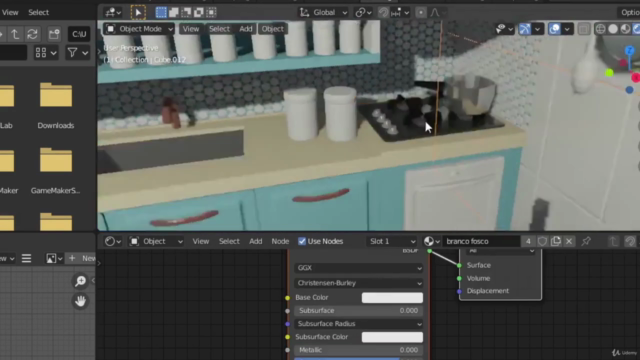
Task: Open the Global transform orientation dropdown
Action: pyautogui.click(x=324, y=13)
